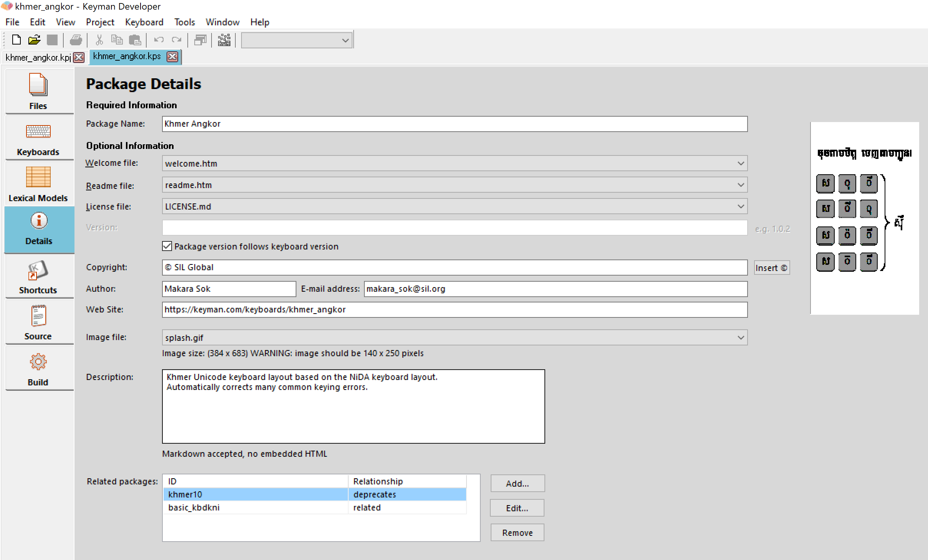Open the Files sidebar page
The height and width of the screenshot is (560, 928).
pos(40,92)
